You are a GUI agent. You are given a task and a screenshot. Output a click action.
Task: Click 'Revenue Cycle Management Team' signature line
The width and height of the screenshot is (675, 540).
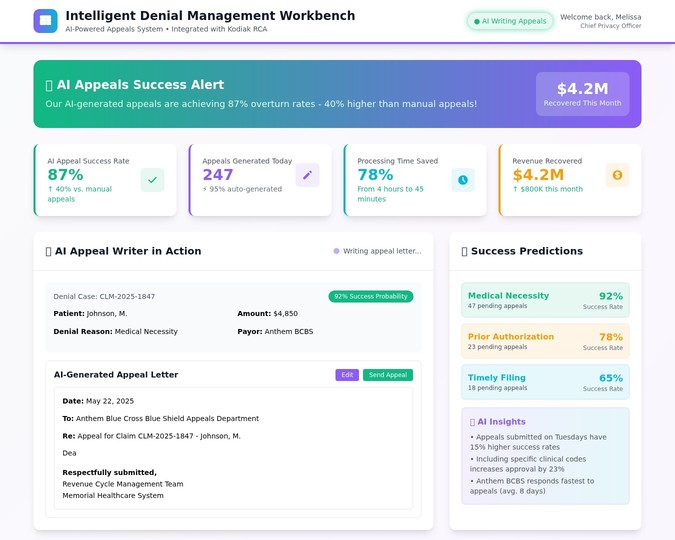click(x=123, y=484)
